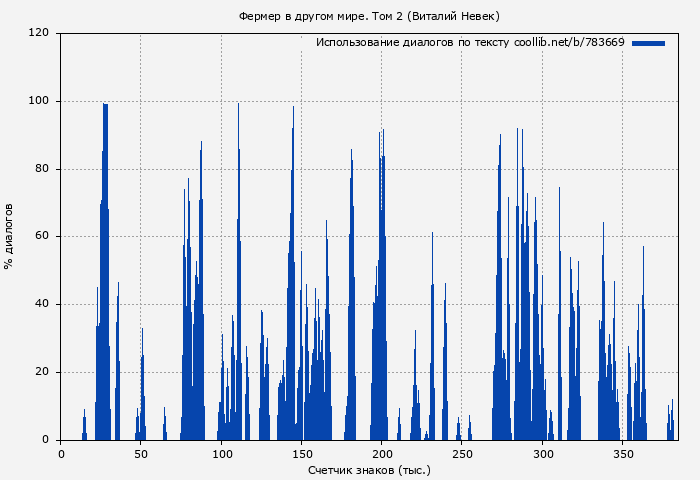Click the chart title "Фермер в другом мире"
700x480 pixels.
click(x=369, y=16)
